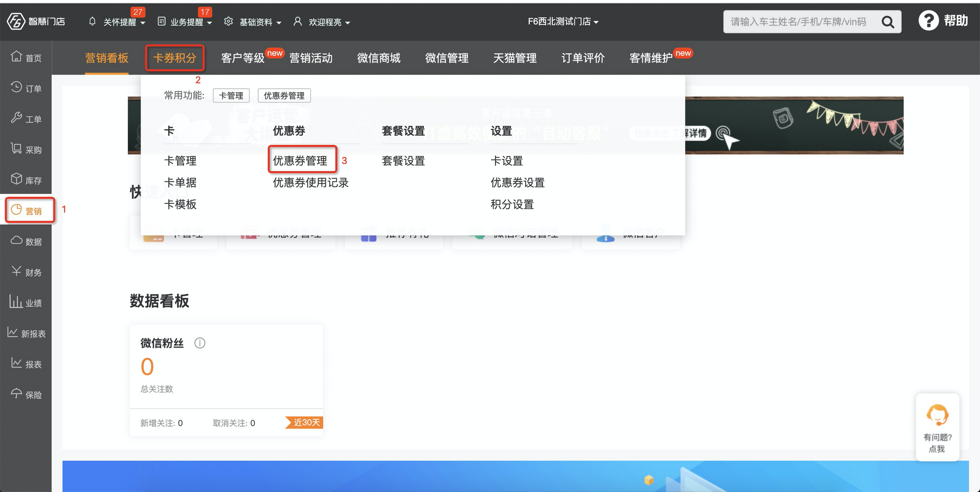The height and width of the screenshot is (492, 980).
Task: Open 财务 in the sidebar
Action: tap(26, 272)
